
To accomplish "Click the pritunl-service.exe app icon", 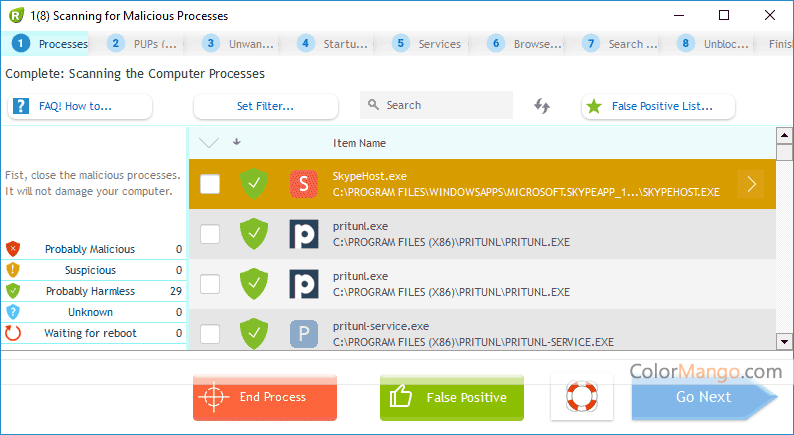I will point(303,334).
